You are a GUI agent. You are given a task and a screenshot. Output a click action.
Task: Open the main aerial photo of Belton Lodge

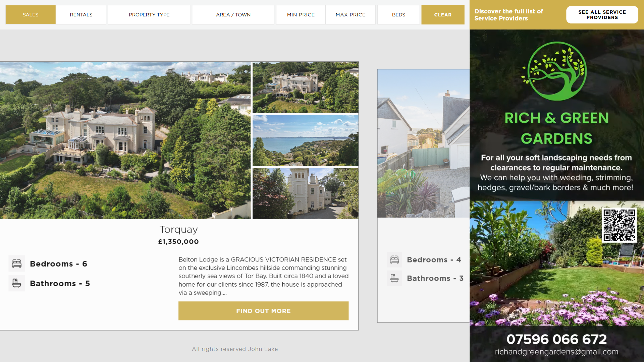click(125, 140)
